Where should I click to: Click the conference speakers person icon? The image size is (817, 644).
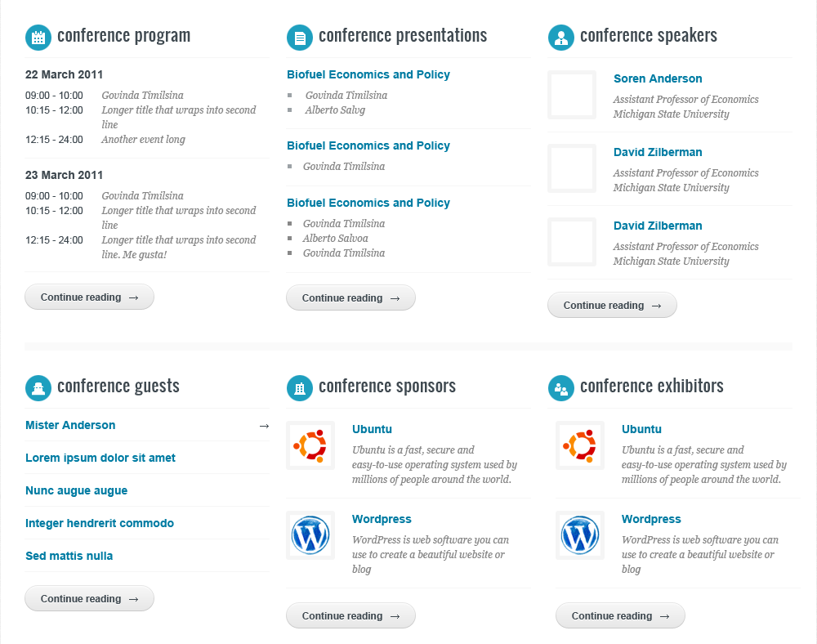point(560,37)
